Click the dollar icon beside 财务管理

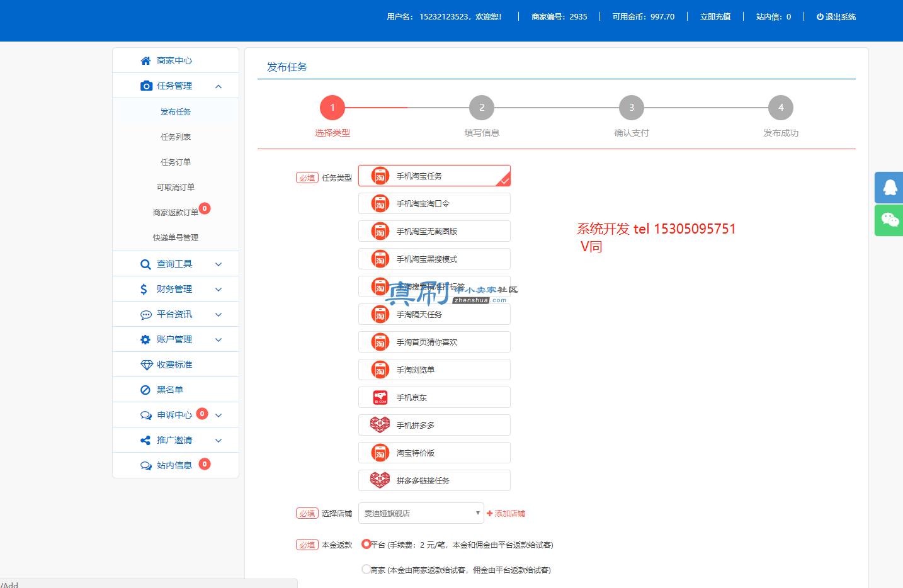[144, 289]
